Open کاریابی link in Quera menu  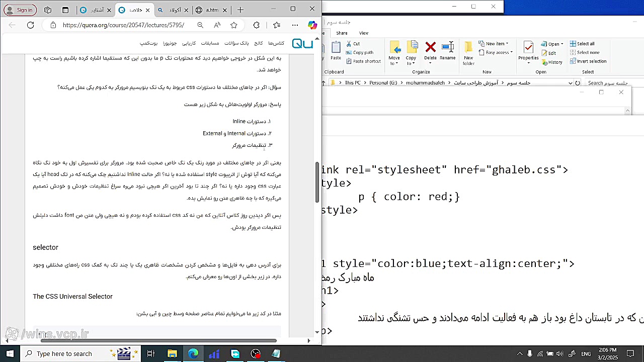[189, 44]
